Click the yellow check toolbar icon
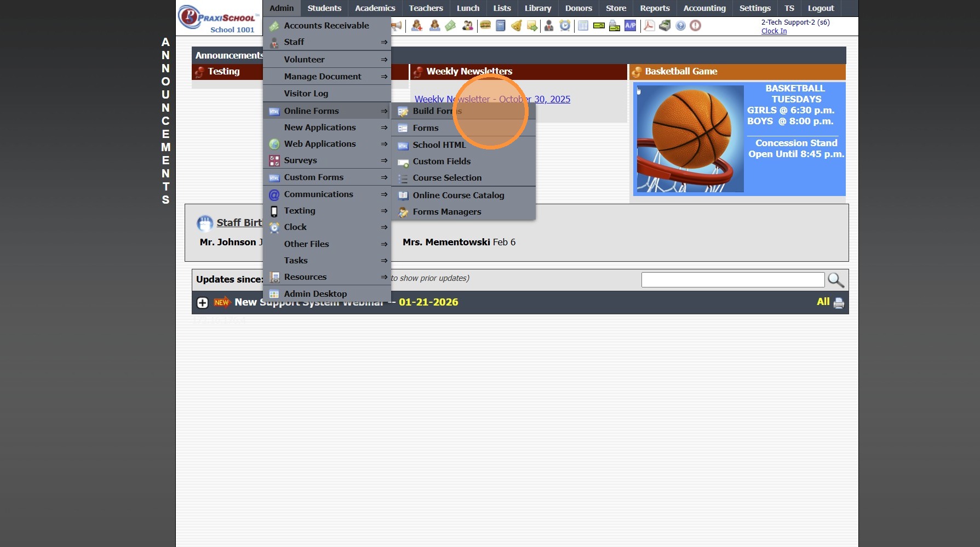This screenshot has width=980, height=547. pos(599,26)
